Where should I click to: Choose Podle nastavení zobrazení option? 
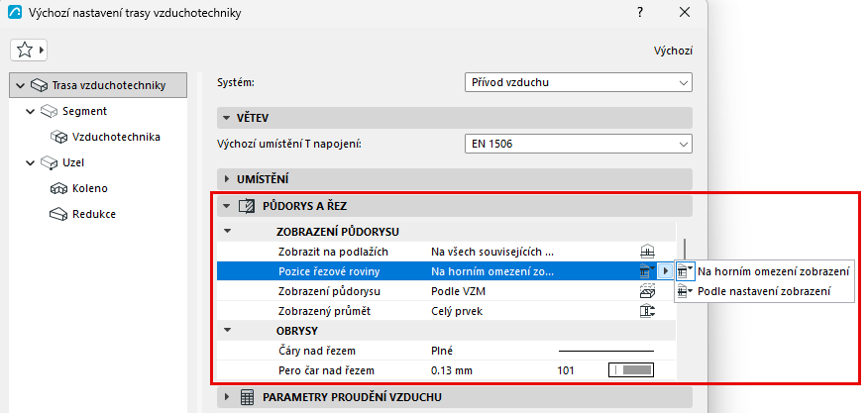coord(764,291)
